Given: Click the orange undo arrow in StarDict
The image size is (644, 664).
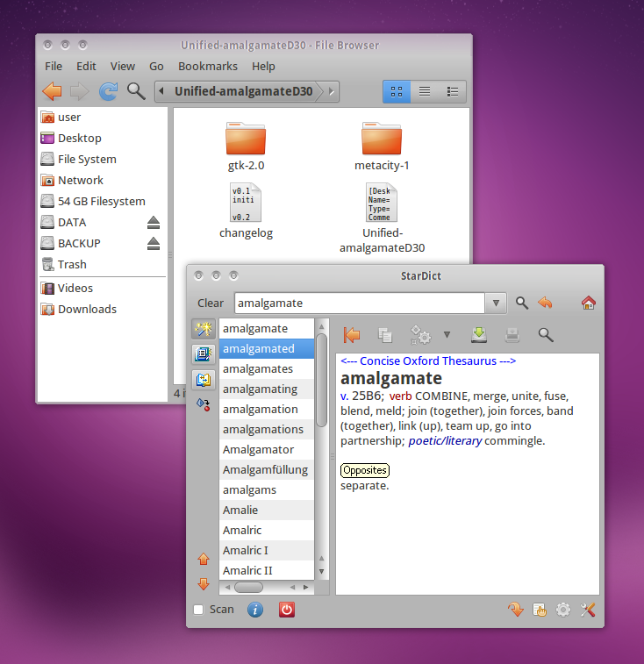Looking at the screenshot, I should [x=545, y=303].
